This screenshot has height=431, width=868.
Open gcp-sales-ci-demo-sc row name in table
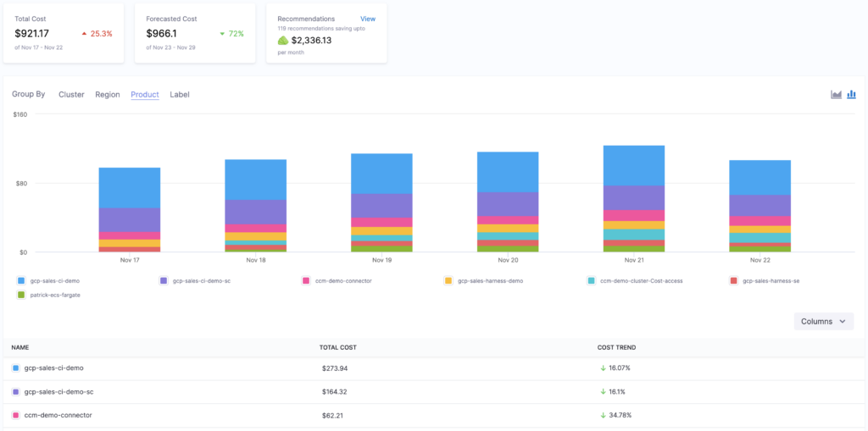(58, 392)
